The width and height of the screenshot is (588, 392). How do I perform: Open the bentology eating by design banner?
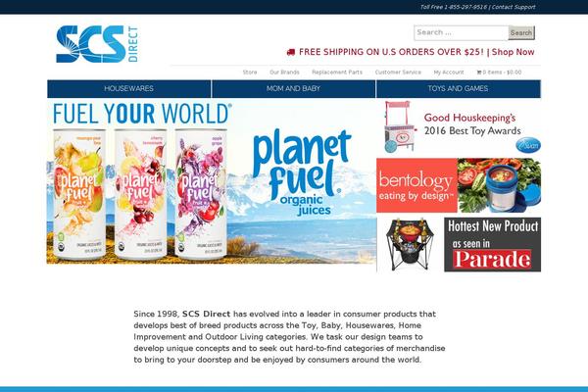pos(459,185)
